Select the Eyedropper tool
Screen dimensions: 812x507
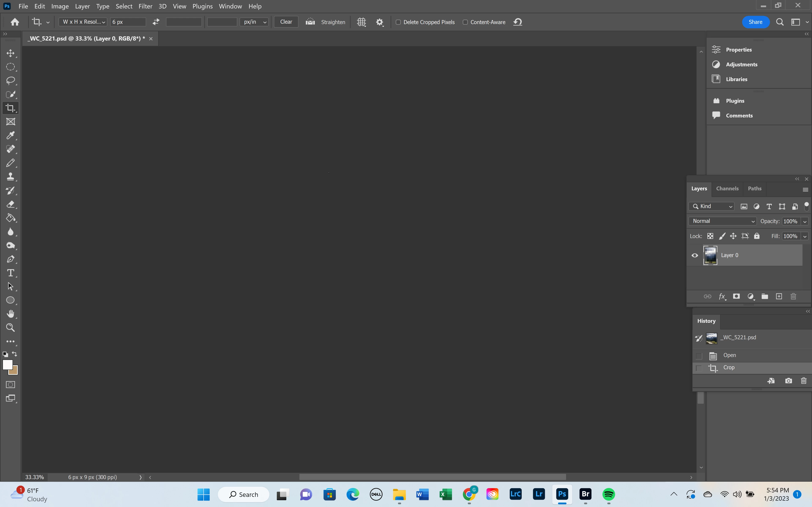coord(10,135)
